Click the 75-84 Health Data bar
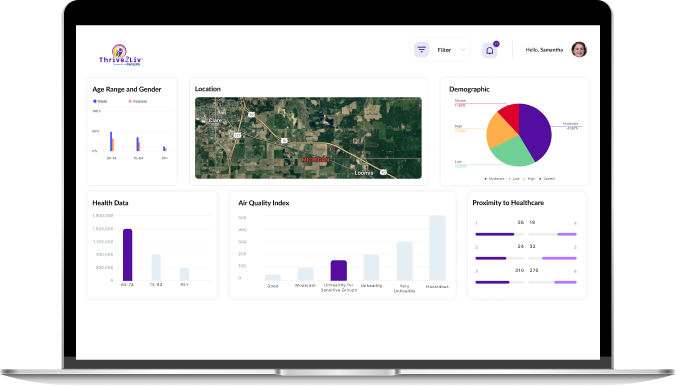This screenshot has width=676, height=386. coord(156,267)
